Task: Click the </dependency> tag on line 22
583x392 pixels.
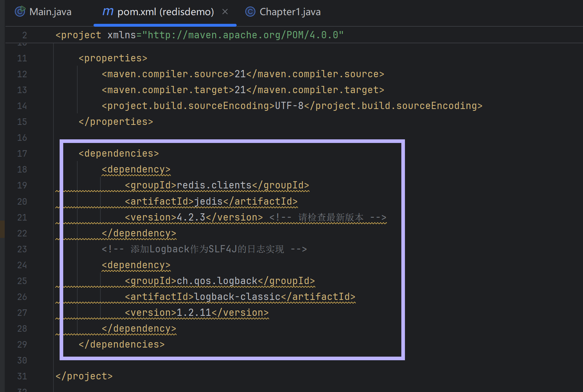Action: pos(139,233)
